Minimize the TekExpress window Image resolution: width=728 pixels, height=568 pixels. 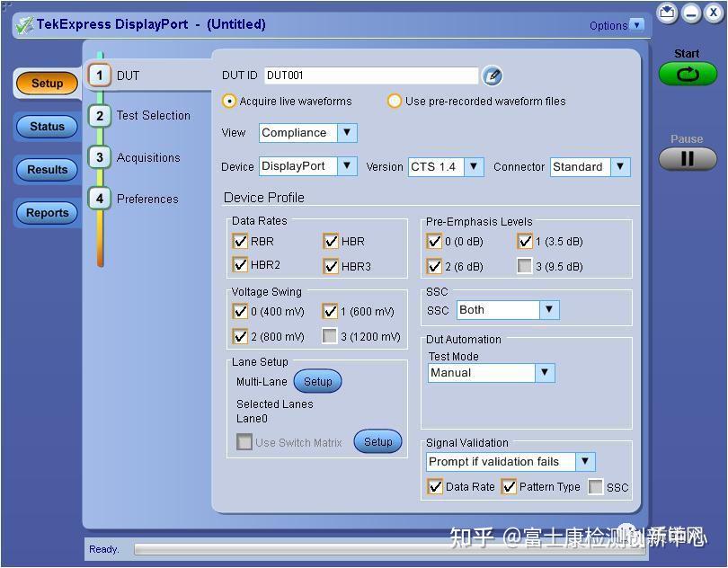(x=691, y=13)
